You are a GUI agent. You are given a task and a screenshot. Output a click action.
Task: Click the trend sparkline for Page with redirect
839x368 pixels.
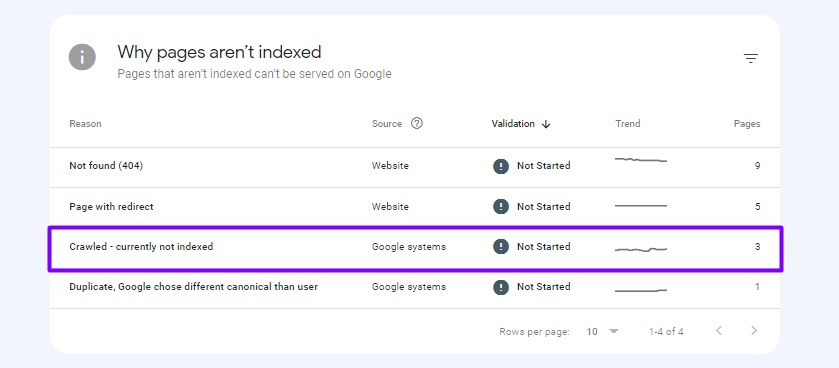click(x=641, y=205)
